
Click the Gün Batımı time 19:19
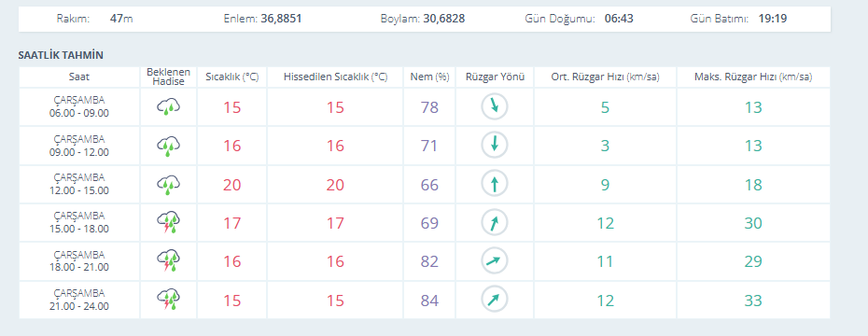pyautogui.click(x=772, y=19)
